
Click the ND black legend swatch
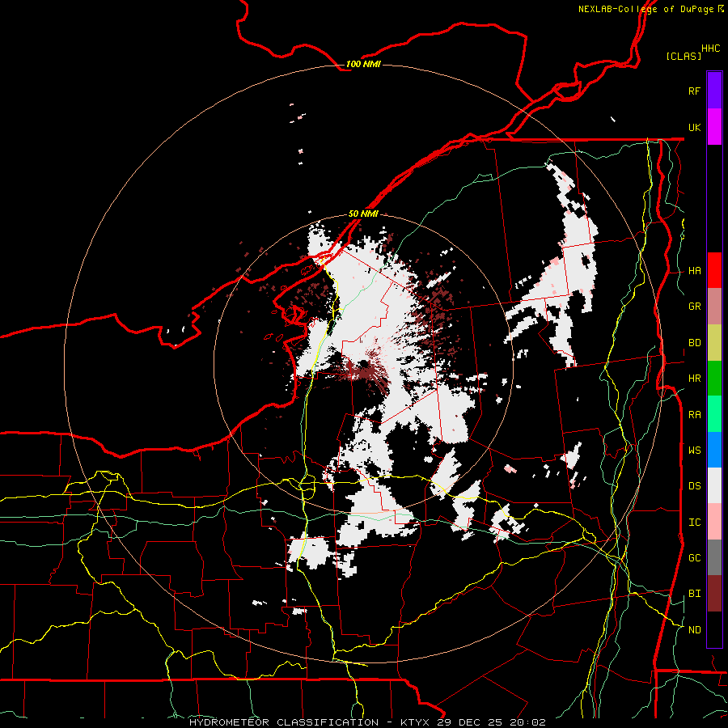(x=714, y=629)
